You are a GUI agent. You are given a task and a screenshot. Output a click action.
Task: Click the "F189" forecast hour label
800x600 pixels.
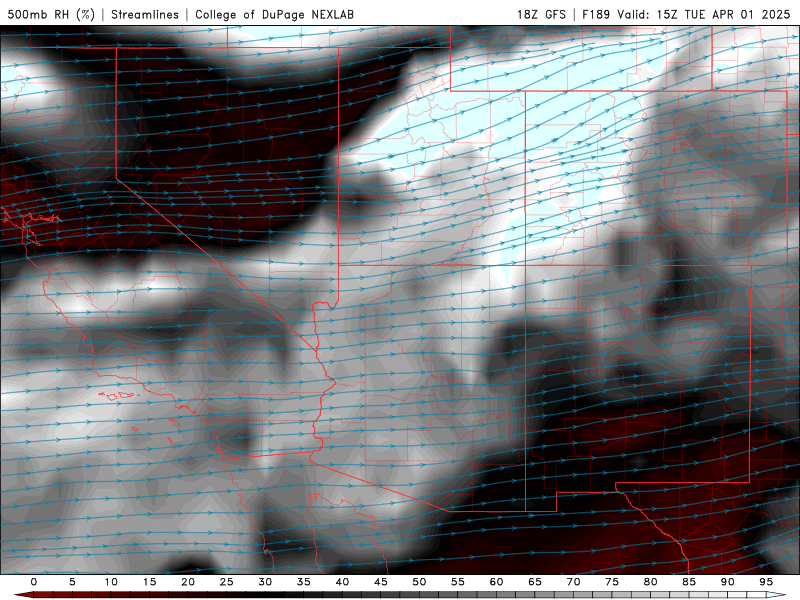pyautogui.click(x=596, y=14)
